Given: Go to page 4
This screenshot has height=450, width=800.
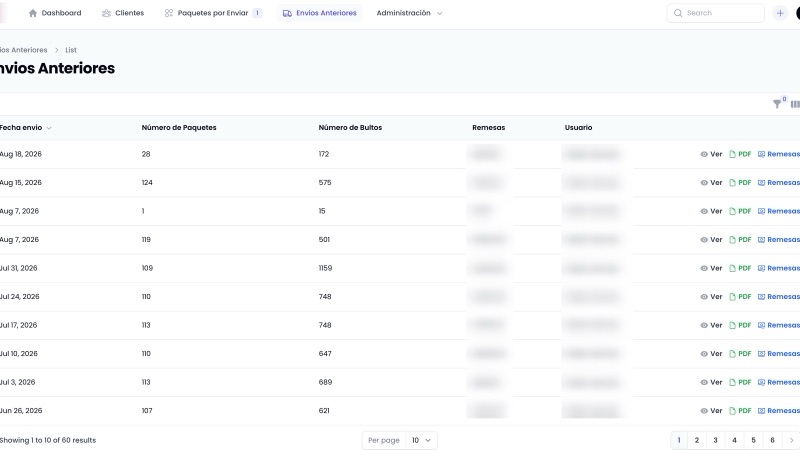Looking at the screenshot, I should click(x=734, y=440).
